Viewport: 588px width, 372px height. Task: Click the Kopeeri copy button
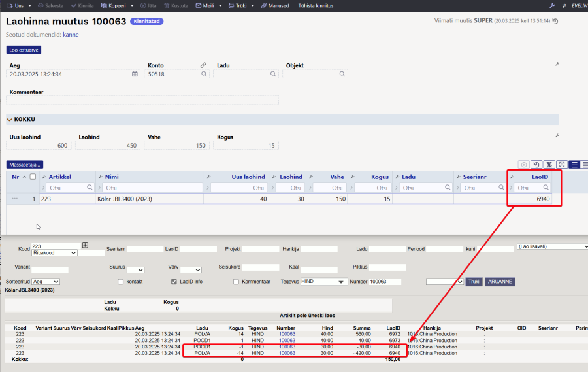click(113, 6)
